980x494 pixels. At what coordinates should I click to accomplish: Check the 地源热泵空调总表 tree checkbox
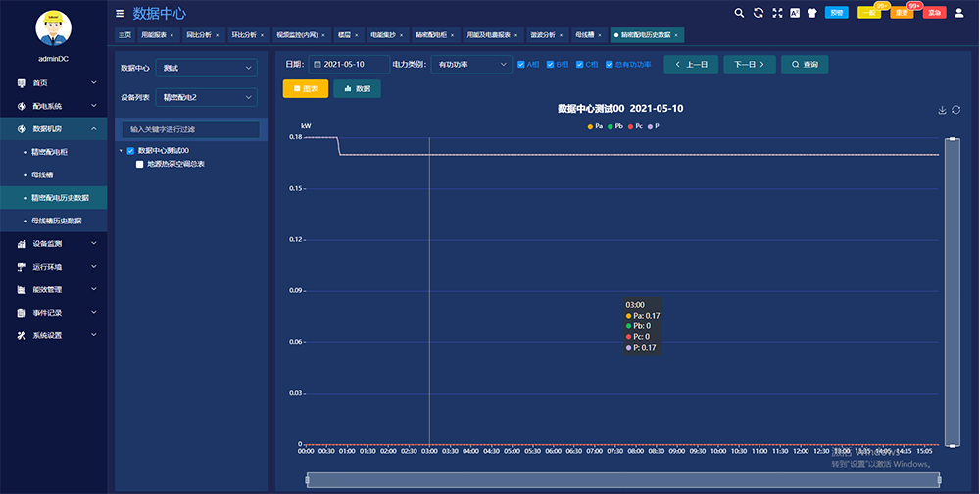click(140, 164)
